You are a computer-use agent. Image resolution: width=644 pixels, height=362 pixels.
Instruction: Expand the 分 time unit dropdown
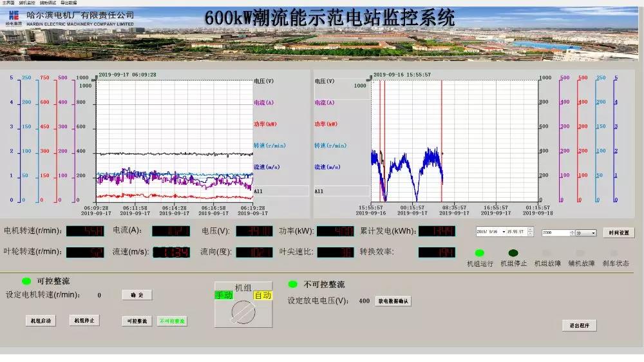[593, 233]
